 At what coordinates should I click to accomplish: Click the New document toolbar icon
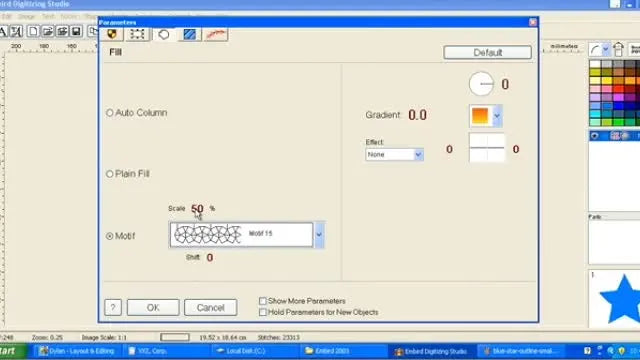33,31
